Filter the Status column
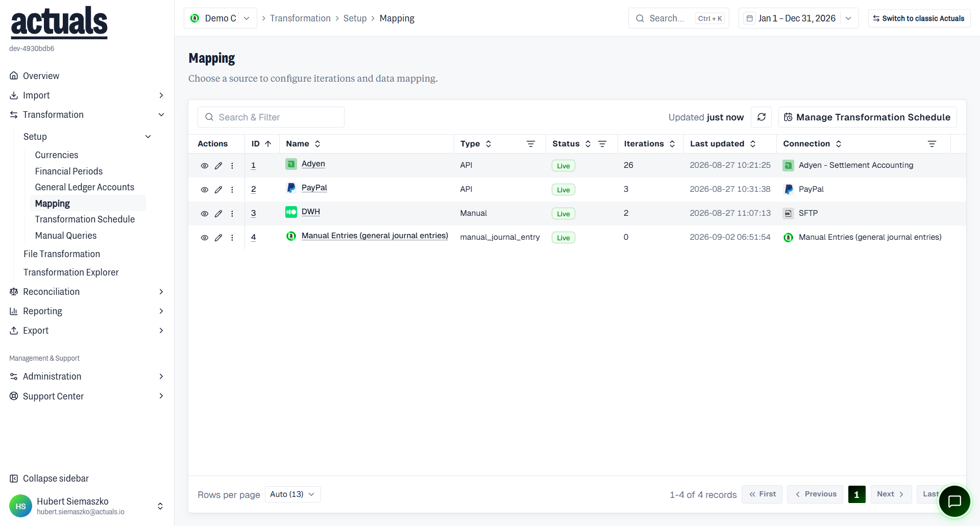The height and width of the screenshot is (526, 980). 602,144
